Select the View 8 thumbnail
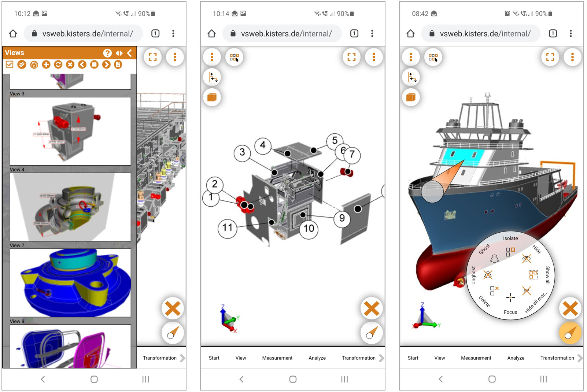 point(70,346)
